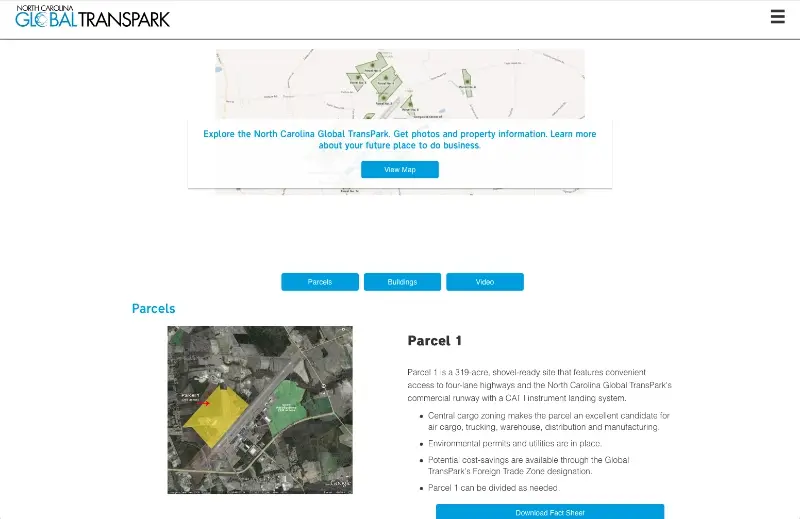The image size is (800, 519).
Task: Click the Parcel 1 title heading
Action: tap(435, 341)
